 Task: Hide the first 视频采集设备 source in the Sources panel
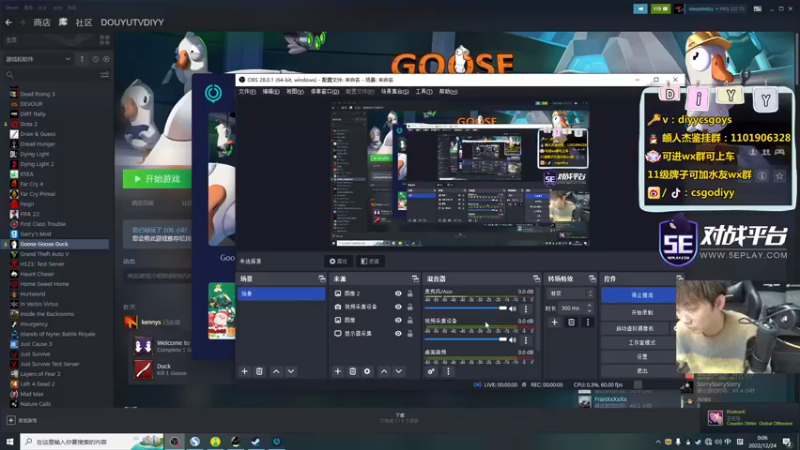[398, 307]
